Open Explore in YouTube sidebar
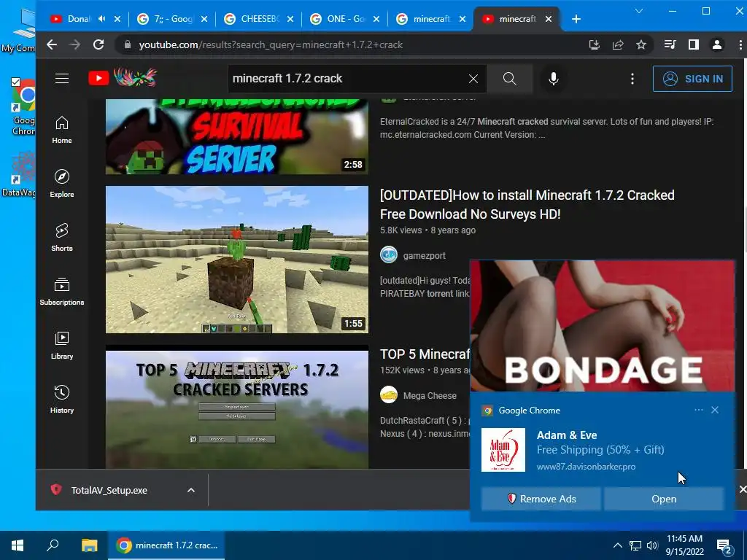This screenshot has height=560, width=747. click(x=62, y=183)
